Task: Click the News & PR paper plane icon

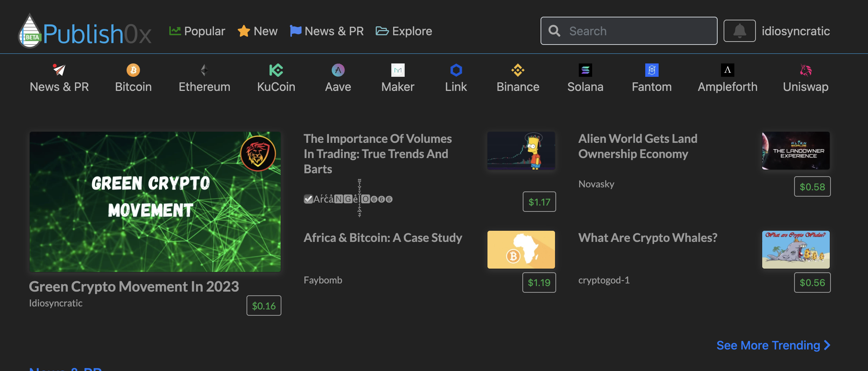Action: (59, 70)
